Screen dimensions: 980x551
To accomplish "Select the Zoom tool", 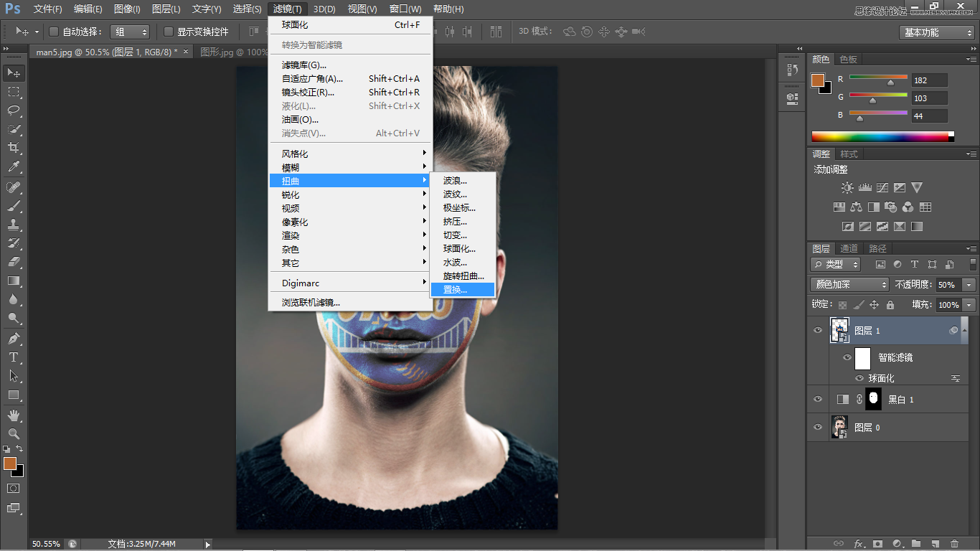I will coord(14,434).
